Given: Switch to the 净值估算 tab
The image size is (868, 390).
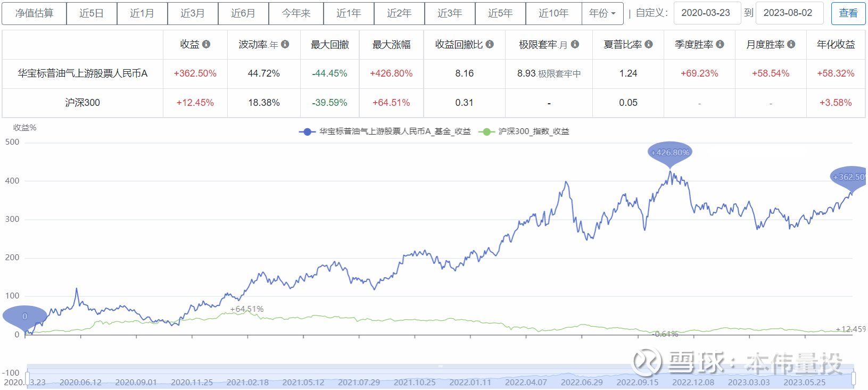Looking at the screenshot, I should 34,13.
